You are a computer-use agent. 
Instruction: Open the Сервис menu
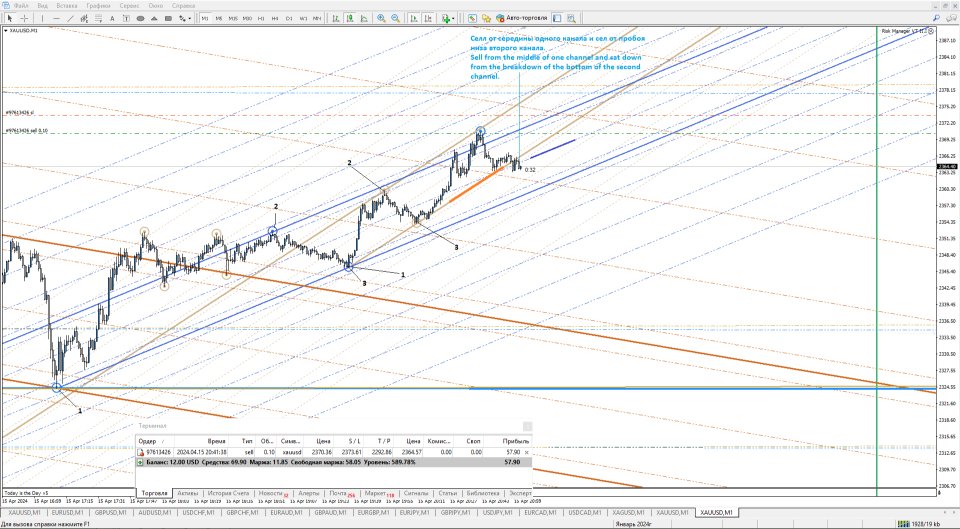tap(129, 6)
